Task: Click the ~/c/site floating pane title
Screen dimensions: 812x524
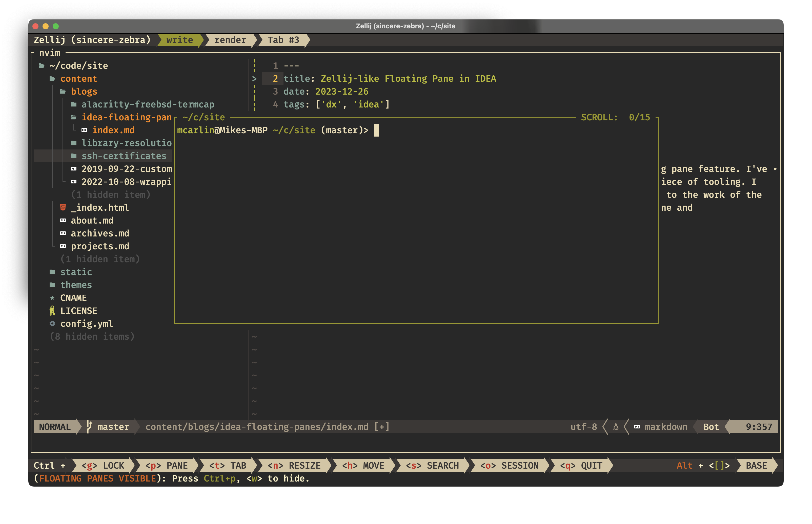Action: pos(204,117)
